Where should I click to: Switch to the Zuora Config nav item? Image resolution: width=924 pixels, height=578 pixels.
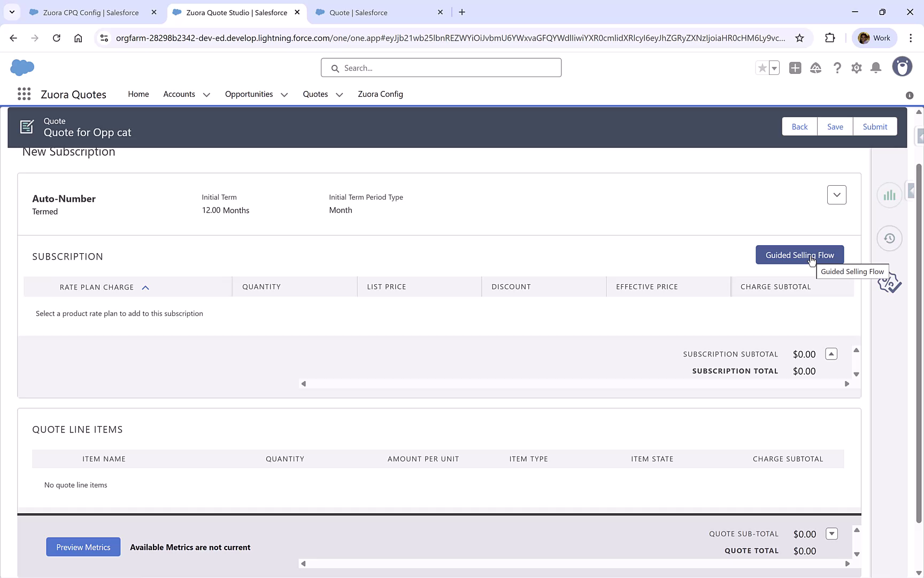tap(380, 94)
